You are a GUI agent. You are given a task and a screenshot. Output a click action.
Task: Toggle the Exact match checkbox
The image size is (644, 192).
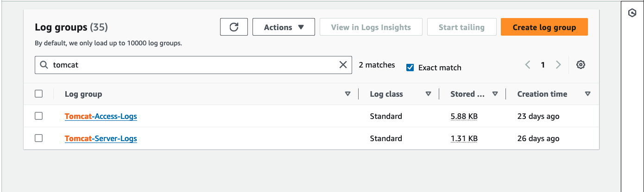point(410,68)
